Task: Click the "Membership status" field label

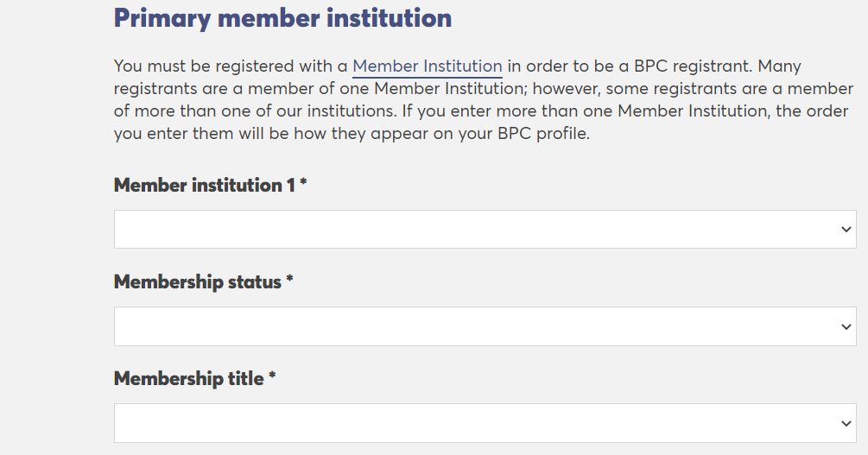Action: point(198,282)
